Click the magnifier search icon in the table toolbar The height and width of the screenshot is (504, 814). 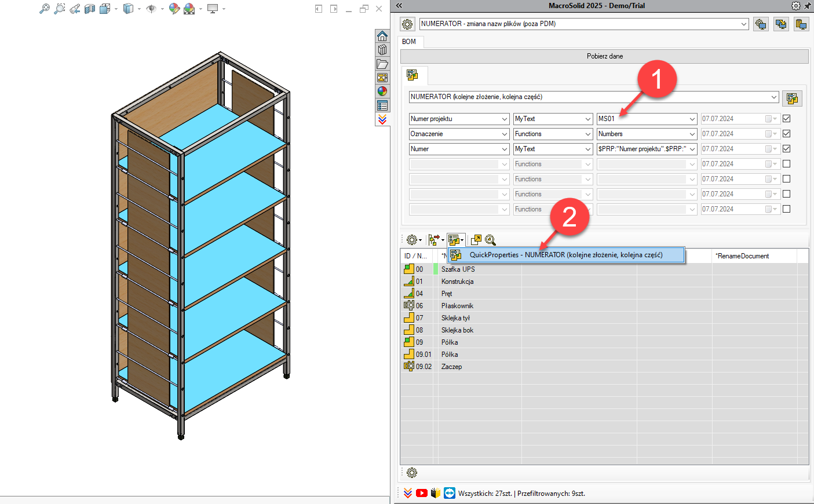coord(491,240)
